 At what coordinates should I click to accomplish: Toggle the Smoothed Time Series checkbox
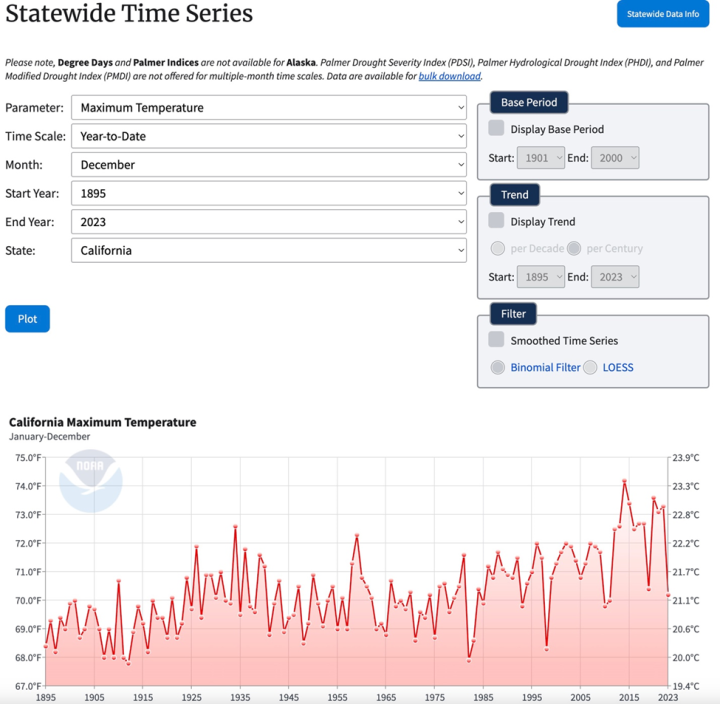[496, 340]
